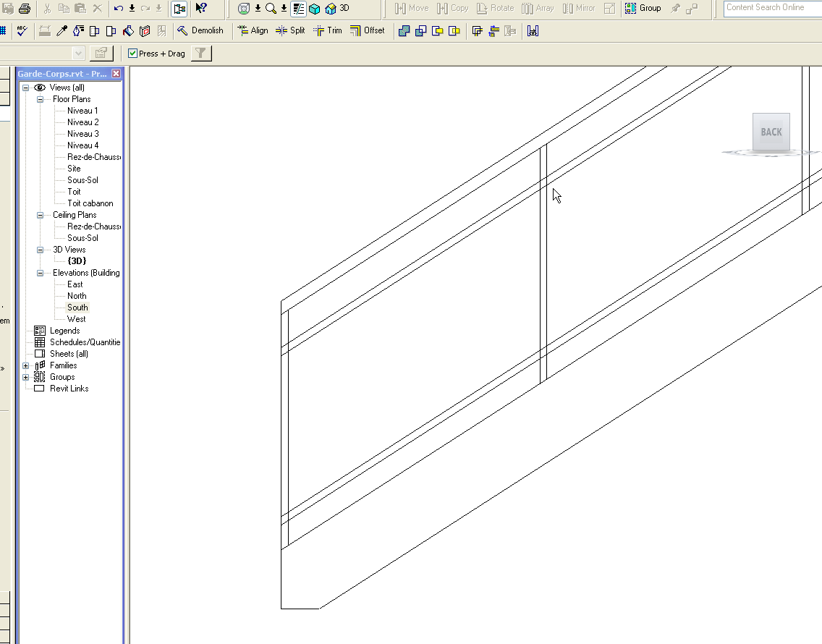The image size is (822, 644).
Task: Click the Group button
Action: tap(643, 9)
